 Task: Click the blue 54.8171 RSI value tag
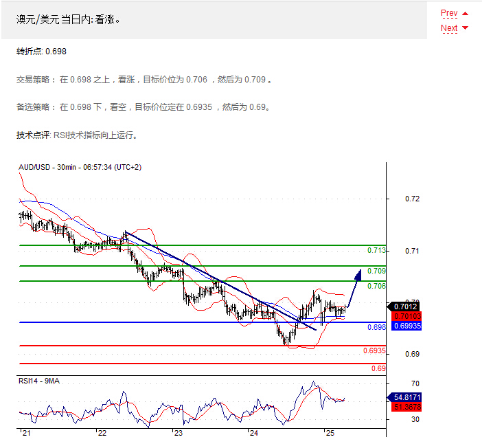coord(404,397)
